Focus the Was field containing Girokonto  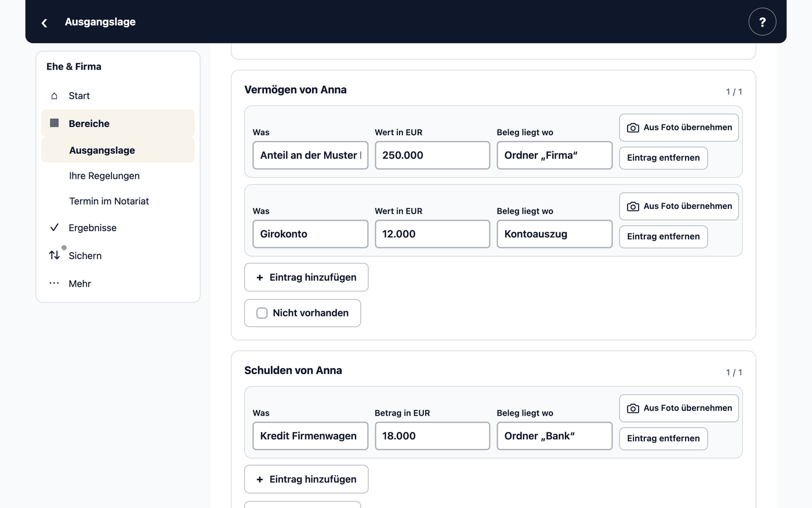point(310,234)
